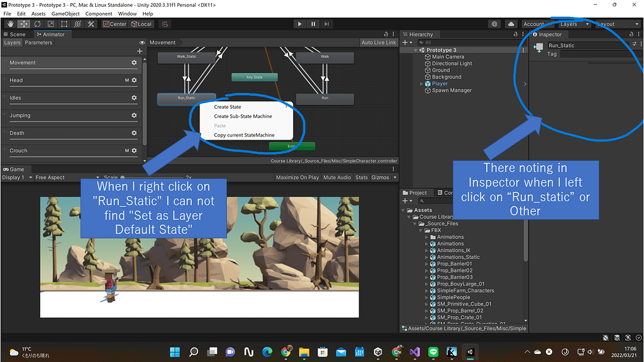Viewport: 644px width, 362px height.
Task: Toggle pivot mode from Center
Action: 116,23
